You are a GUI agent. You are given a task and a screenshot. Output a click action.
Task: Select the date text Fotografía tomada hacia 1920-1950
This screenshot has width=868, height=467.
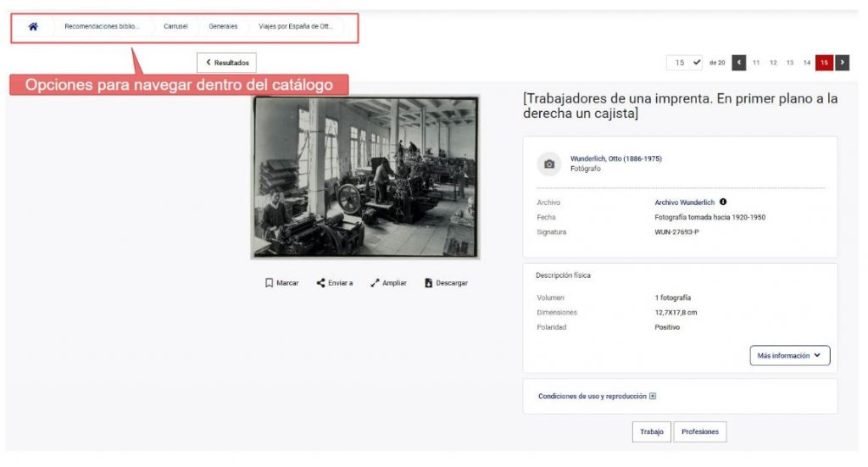pos(709,218)
